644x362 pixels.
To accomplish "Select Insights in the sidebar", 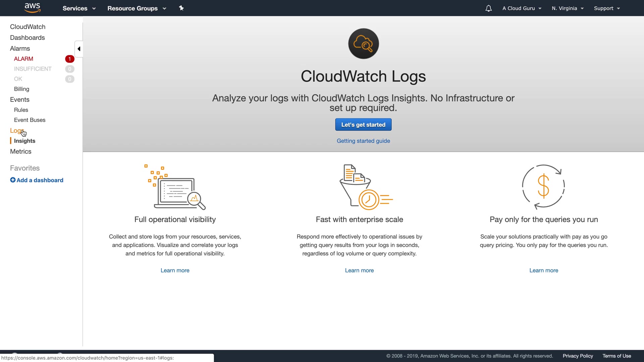I will pos(24,141).
